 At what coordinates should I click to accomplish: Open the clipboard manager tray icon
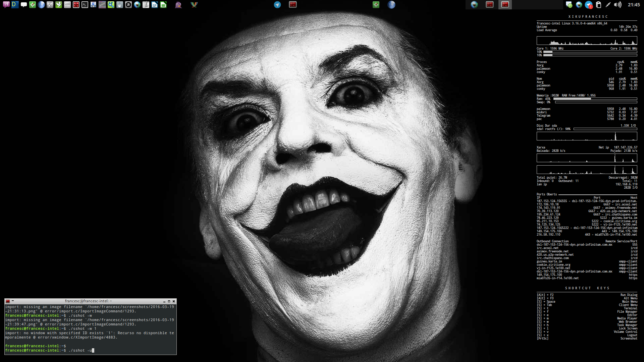point(598,5)
